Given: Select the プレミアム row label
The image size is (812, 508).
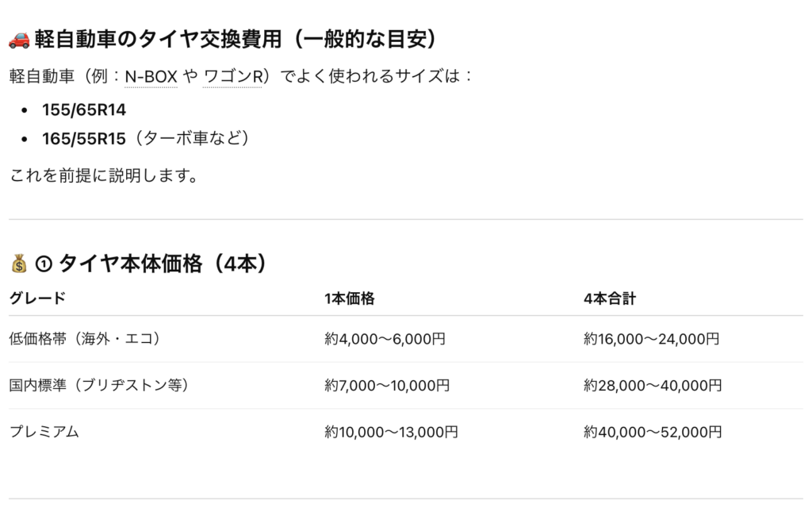Looking at the screenshot, I should coord(44,433).
